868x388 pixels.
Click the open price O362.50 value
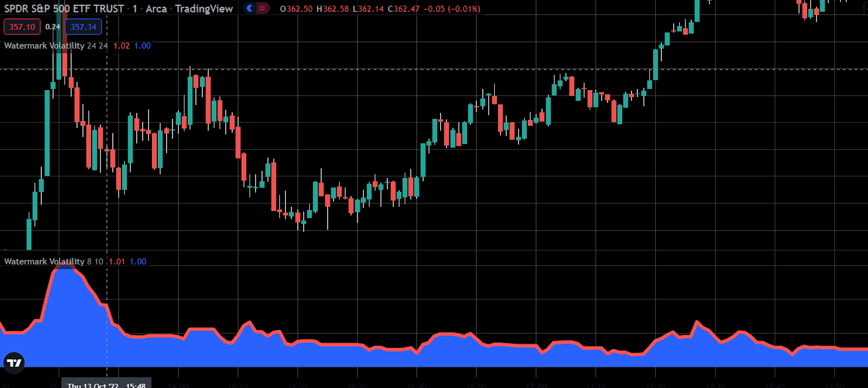296,9
